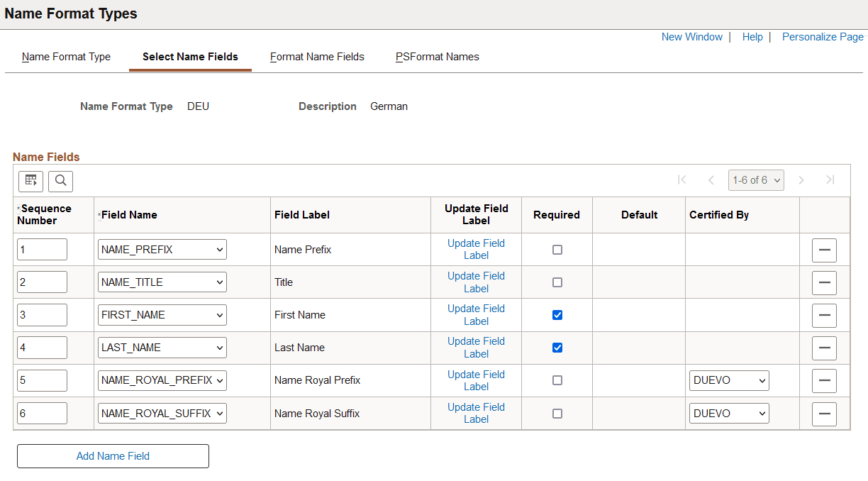Click the Add Name Field button
Screen dimensions: 868x481
[x=113, y=456]
